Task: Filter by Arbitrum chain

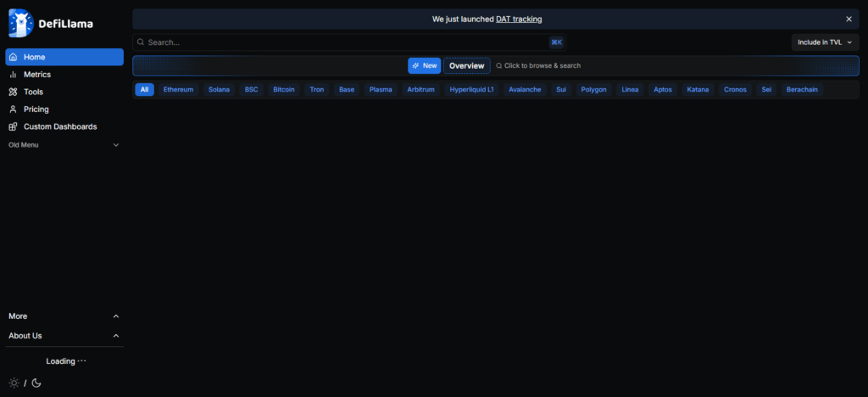Action: pos(421,89)
